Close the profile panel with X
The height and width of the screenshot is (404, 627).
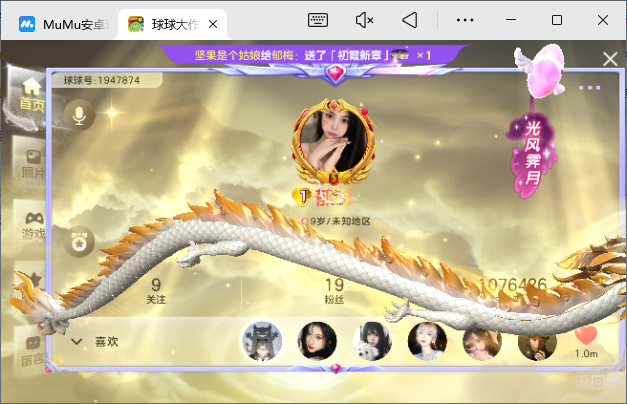pyautogui.click(x=610, y=59)
